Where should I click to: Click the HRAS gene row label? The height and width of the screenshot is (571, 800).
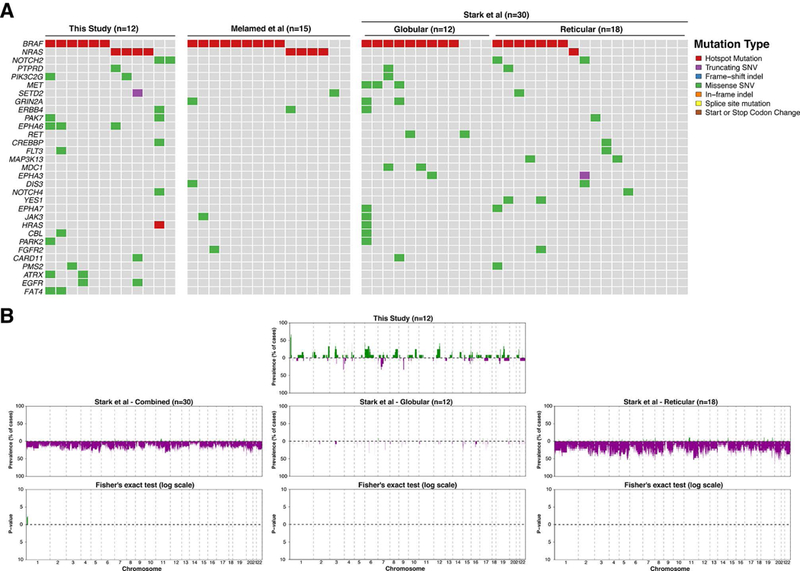tap(33, 225)
